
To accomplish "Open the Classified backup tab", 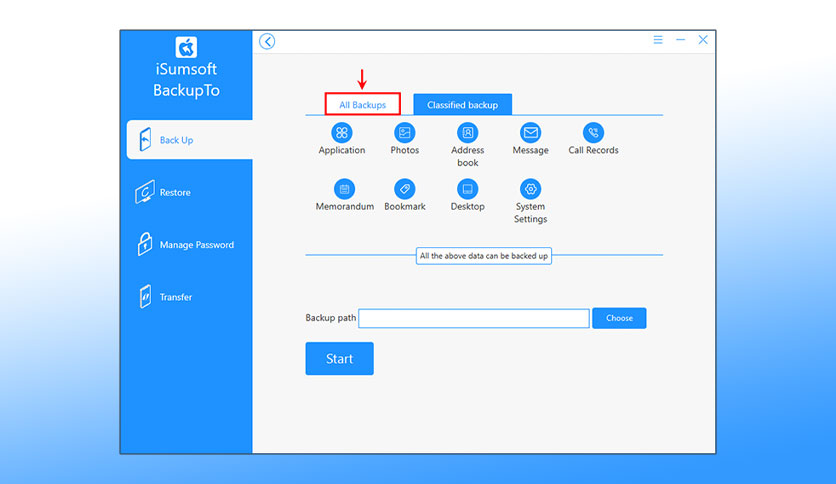I will pyautogui.click(x=462, y=104).
